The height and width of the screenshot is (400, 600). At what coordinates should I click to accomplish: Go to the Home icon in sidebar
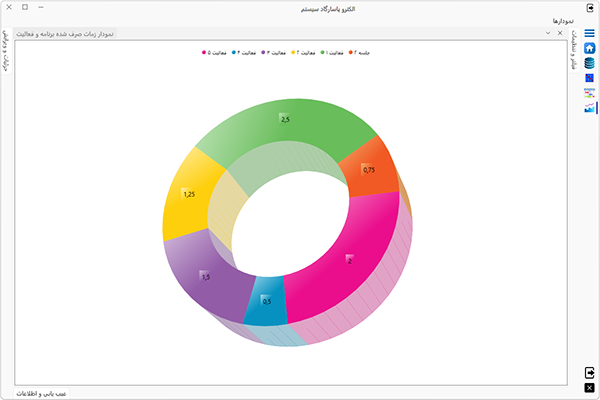coord(589,48)
